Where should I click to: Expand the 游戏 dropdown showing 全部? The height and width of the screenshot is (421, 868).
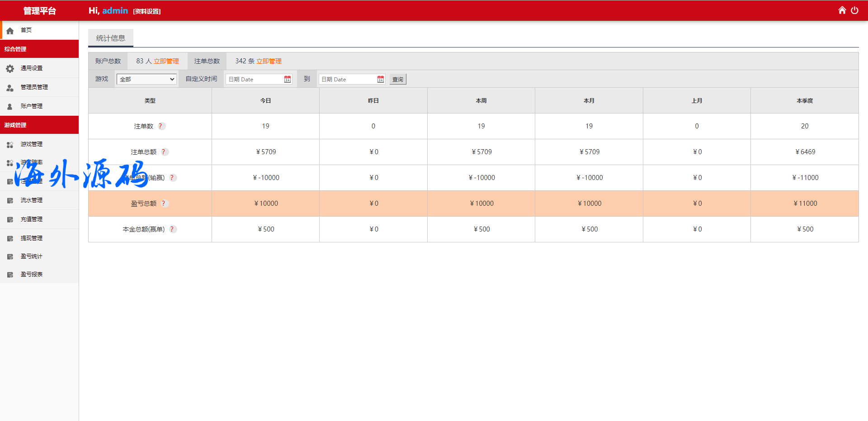point(146,79)
